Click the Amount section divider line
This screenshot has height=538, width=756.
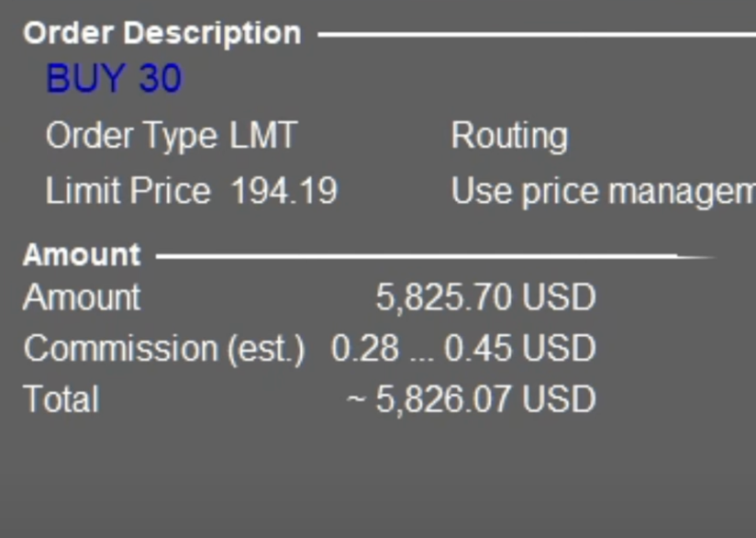coord(431,256)
